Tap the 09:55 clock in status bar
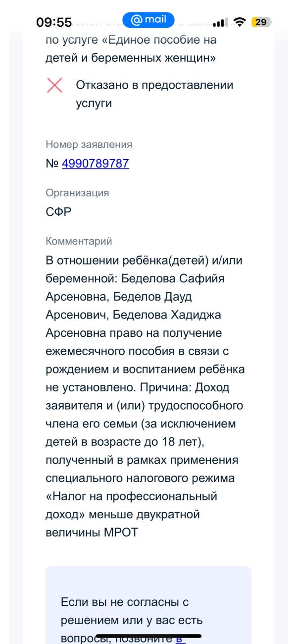The image size is (297, 644). point(54,23)
